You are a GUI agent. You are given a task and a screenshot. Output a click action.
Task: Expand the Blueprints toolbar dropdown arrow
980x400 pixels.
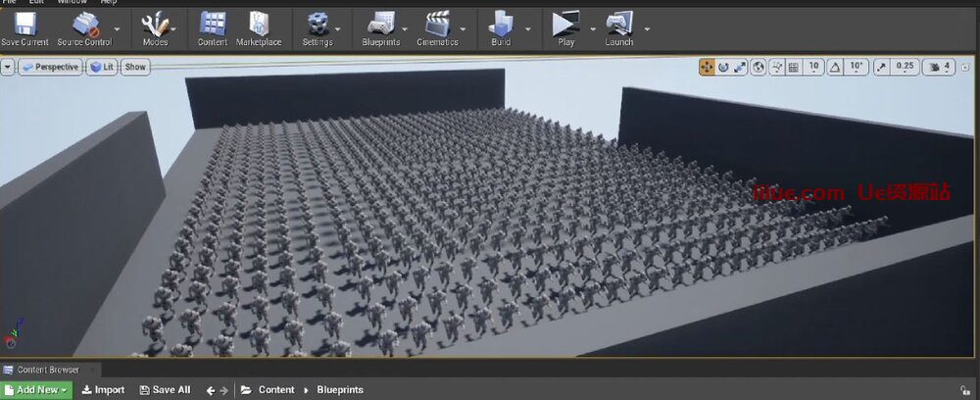point(407,29)
